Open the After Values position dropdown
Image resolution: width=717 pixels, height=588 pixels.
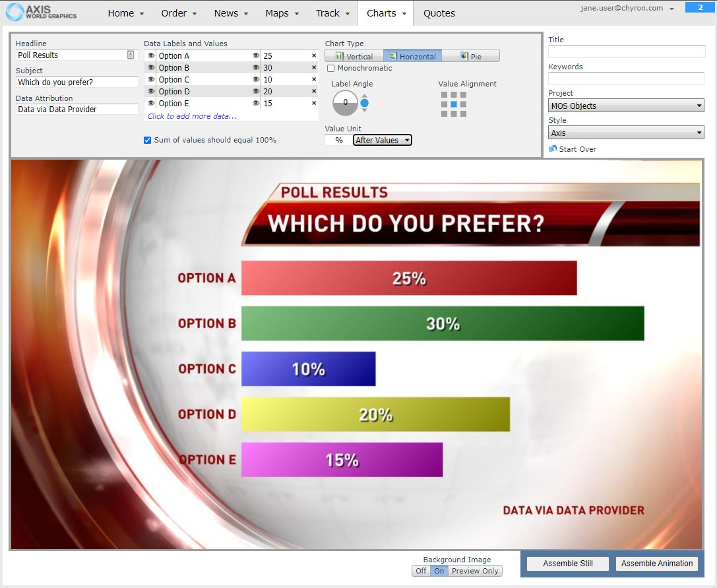tap(383, 140)
